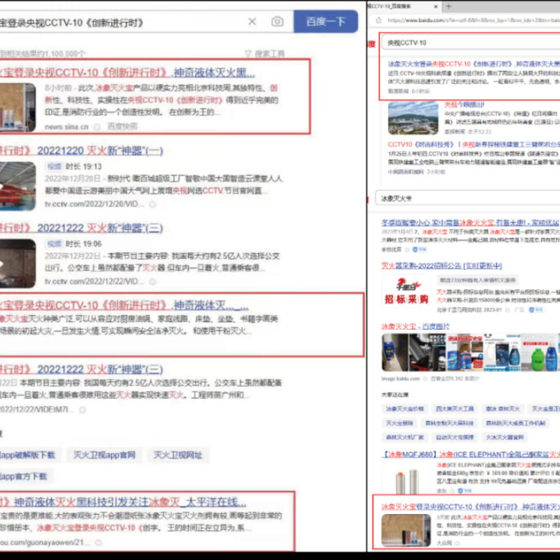Open 百度快照 beside news.sina.cn
Screen dimensions: 560x560
(122, 126)
